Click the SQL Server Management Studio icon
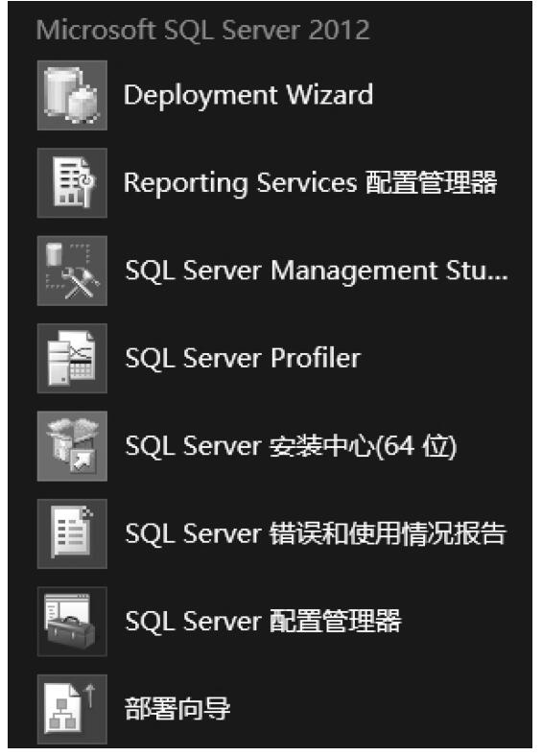 pos(72,271)
